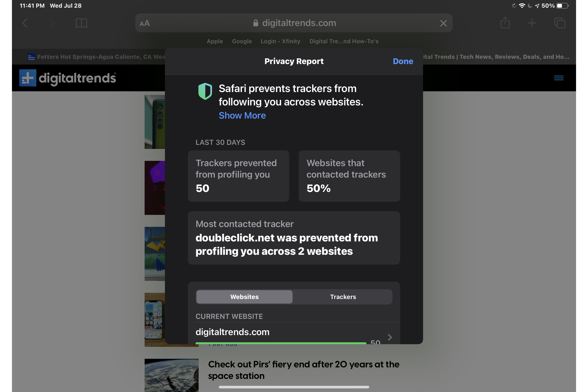This screenshot has height=392, width=588.
Task: Open Login - Xfinity bookmark
Action: (280, 41)
